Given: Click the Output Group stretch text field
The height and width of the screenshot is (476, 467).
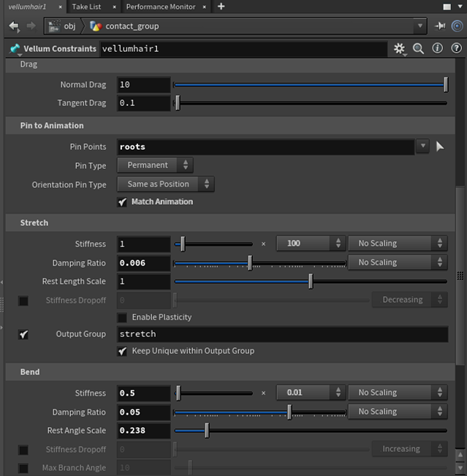Looking at the screenshot, I should [282, 334].
